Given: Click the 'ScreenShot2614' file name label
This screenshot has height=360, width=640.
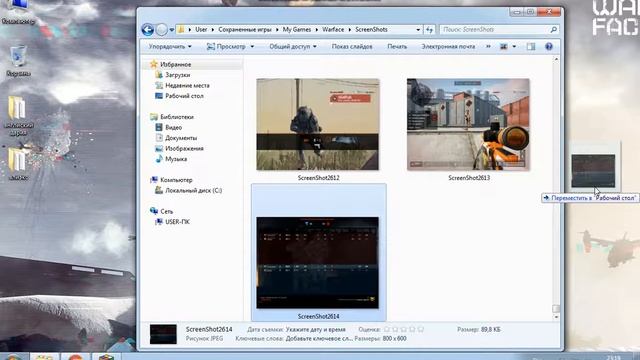Looking at the screenshot, I should point(318,316).
